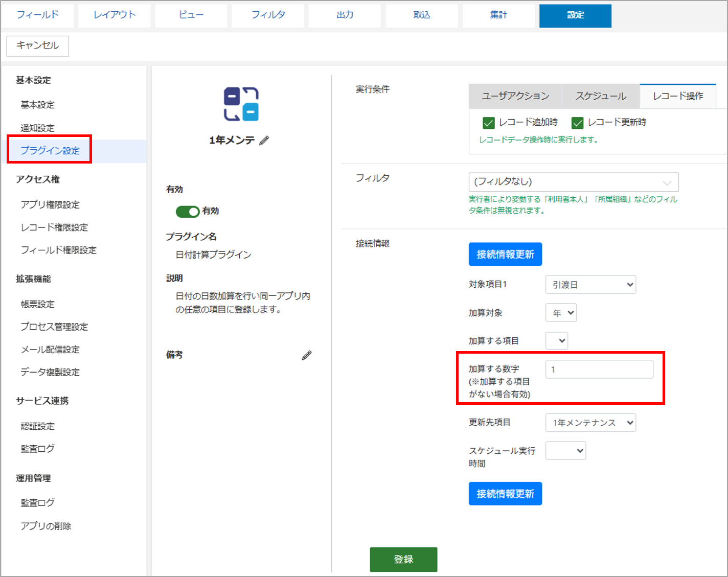
Task: Switch to the ビュー tab
Action: pyautogui.click(x=191, y=15)
